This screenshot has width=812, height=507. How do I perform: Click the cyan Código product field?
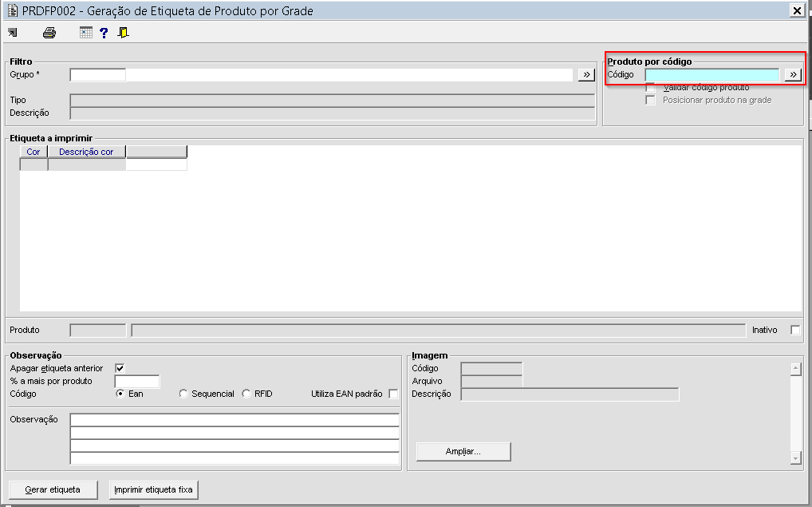(712, 74)
